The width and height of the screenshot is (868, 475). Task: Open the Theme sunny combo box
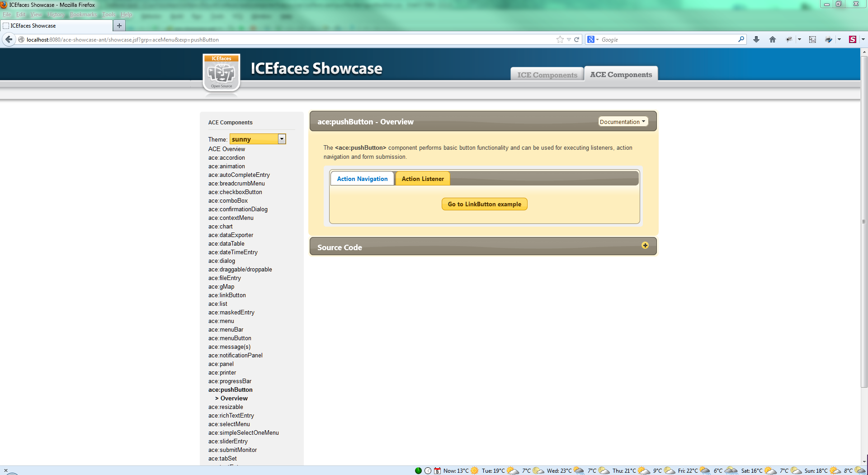258,139
